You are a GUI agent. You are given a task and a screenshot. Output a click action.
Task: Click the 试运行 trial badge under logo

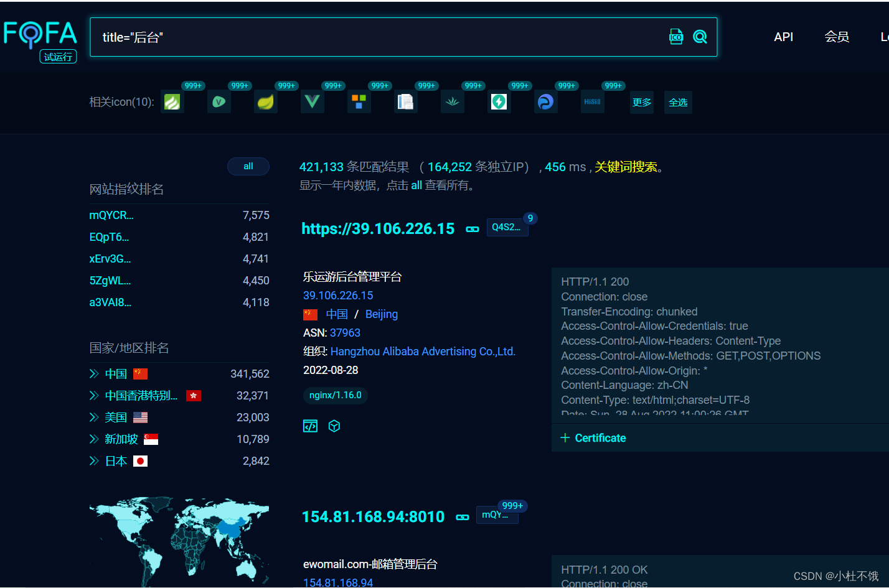(x=58, y=57)
